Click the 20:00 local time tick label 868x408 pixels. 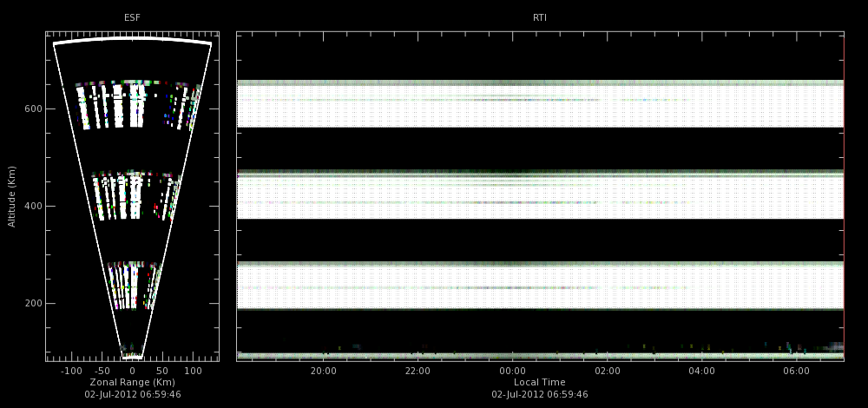pos(323,371)
